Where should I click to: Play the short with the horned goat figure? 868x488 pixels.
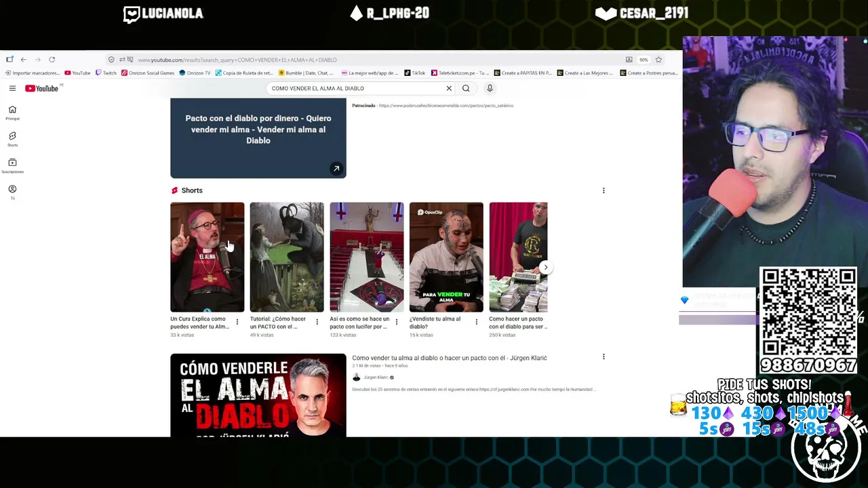[287, 257]
